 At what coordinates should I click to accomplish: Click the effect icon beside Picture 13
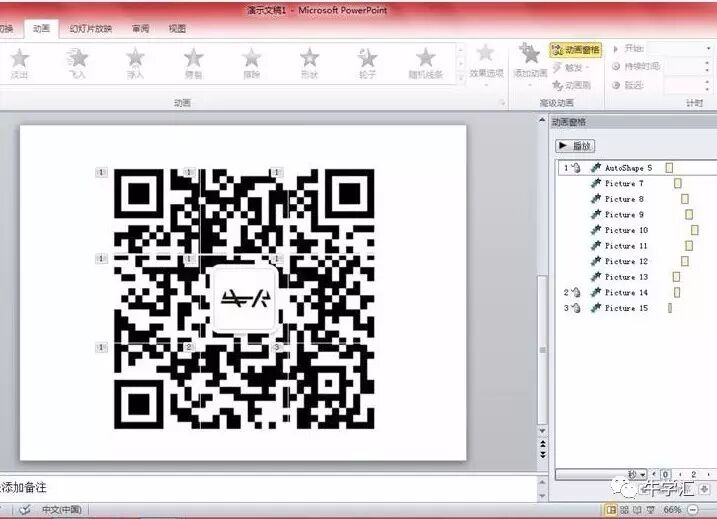595,277
